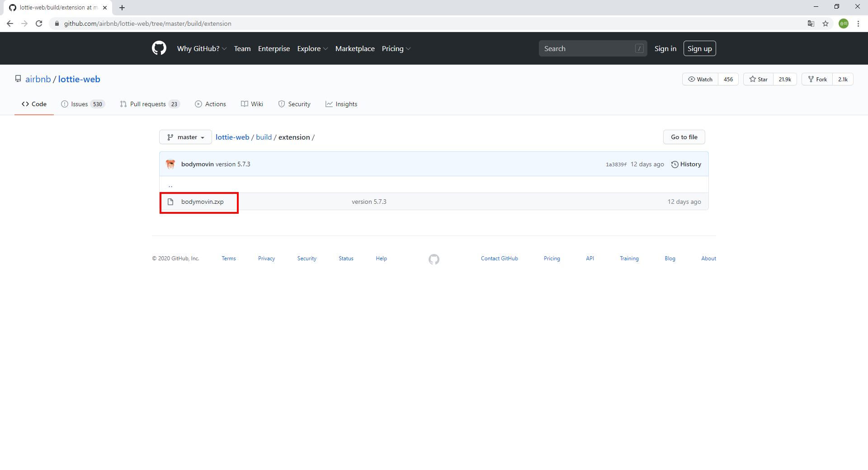Viewport: 868px width, 470px height.
Task: Switch to the Code tab
Action: pyautogui.click(x=34, y=104)
